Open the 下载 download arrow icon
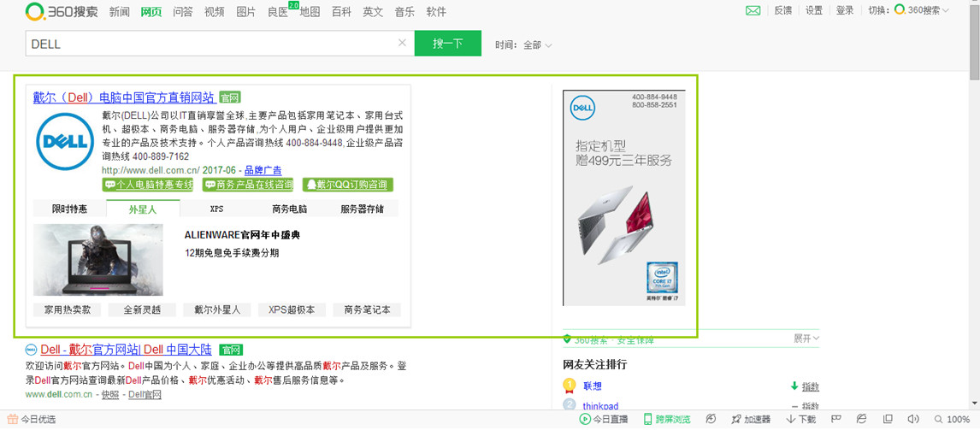980x430 pixels. pyautogui.click(x=791, y=420)
